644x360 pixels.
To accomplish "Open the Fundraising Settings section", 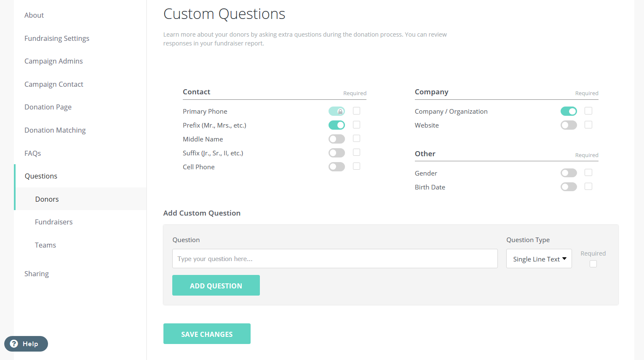I will point(57,38).
